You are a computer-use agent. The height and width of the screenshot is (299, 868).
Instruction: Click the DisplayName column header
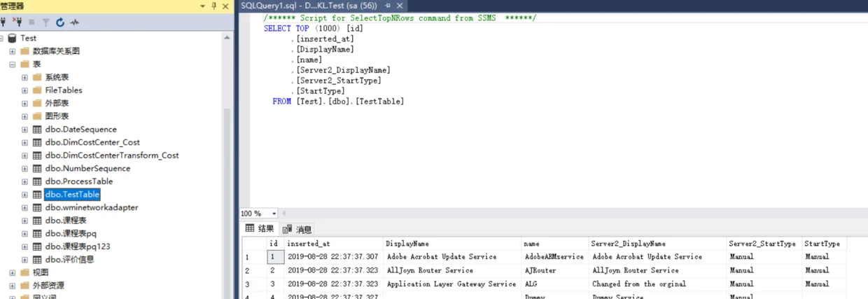(x=452, y=244)
